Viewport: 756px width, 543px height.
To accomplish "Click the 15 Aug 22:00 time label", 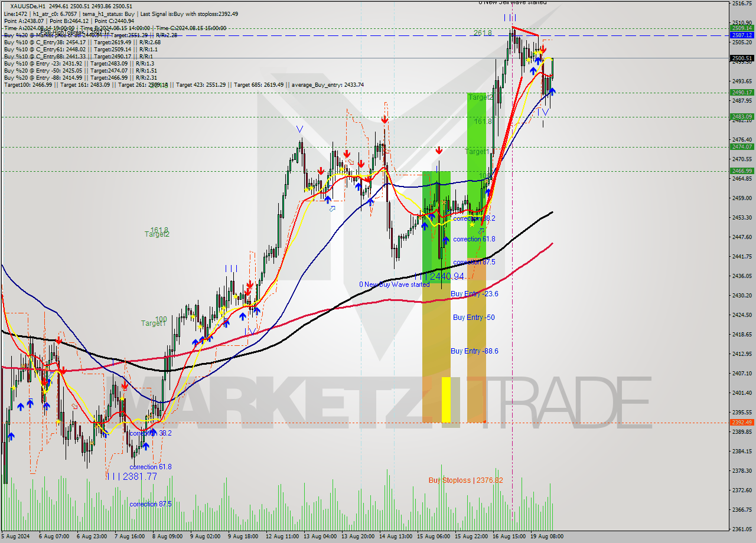I will click(x=471, y=537).
